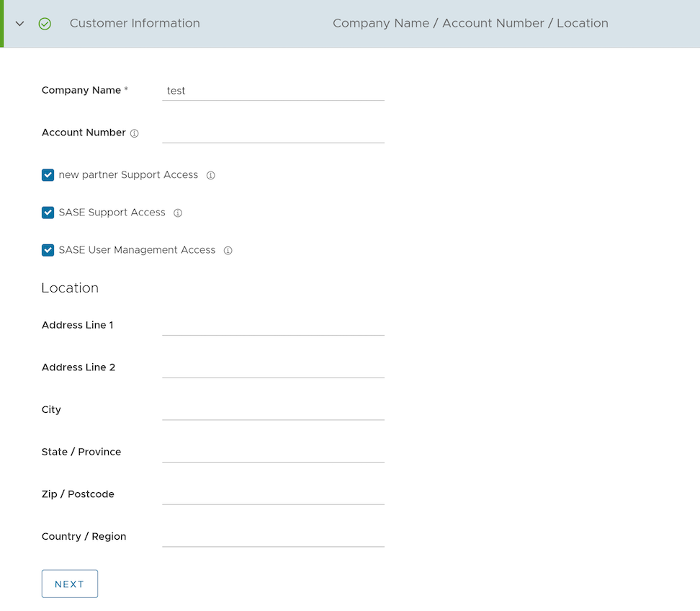This screenshot has height=611, width=700.
Task: Click the Customer Information section title
Action: [135, 23]
